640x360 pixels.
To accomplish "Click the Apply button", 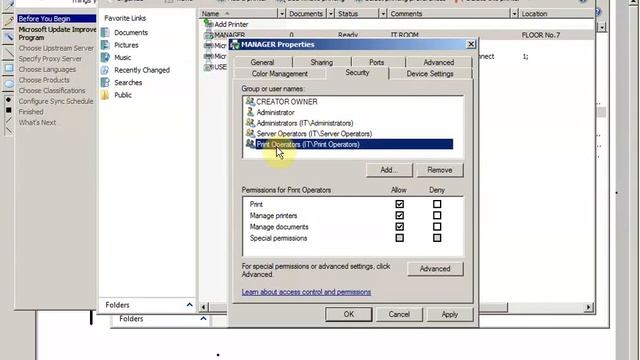I will 450,314.
